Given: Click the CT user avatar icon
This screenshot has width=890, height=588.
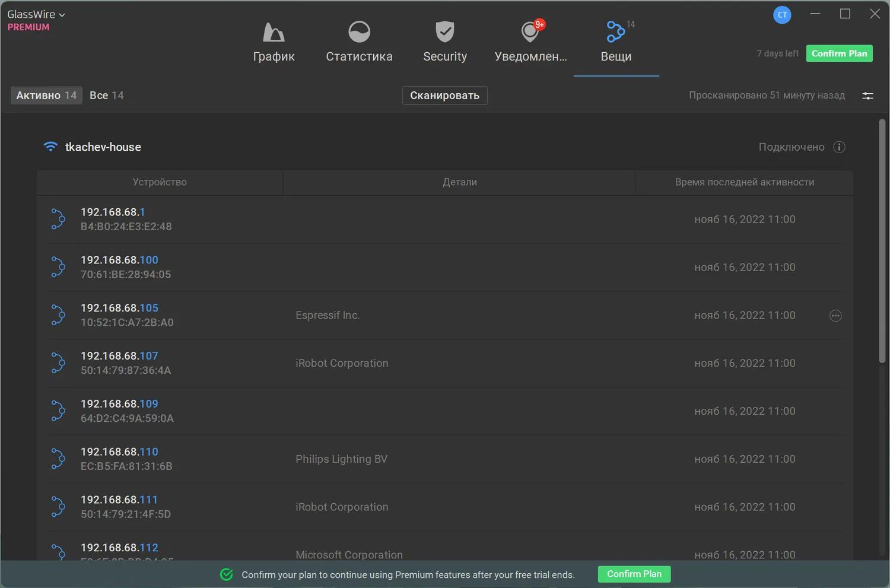Looking at the screenshot, I should coord(782,15).
